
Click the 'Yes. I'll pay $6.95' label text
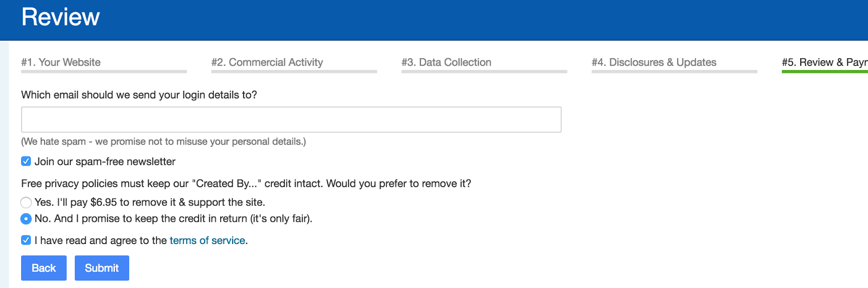pyautogui.click(x=150, y=203)
